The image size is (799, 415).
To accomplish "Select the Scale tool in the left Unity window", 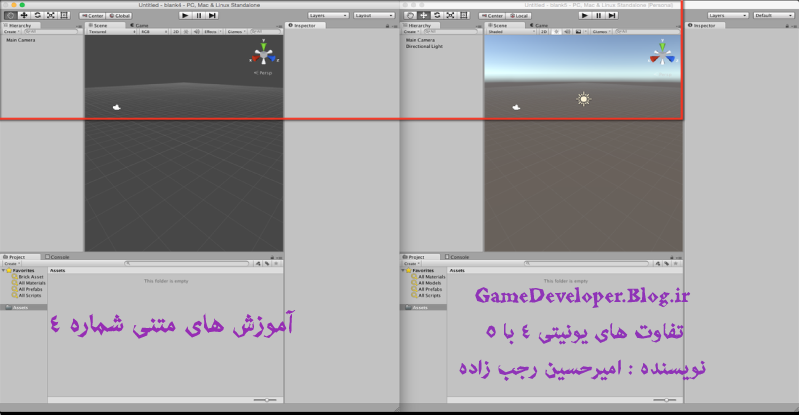I will pos(51,15).
